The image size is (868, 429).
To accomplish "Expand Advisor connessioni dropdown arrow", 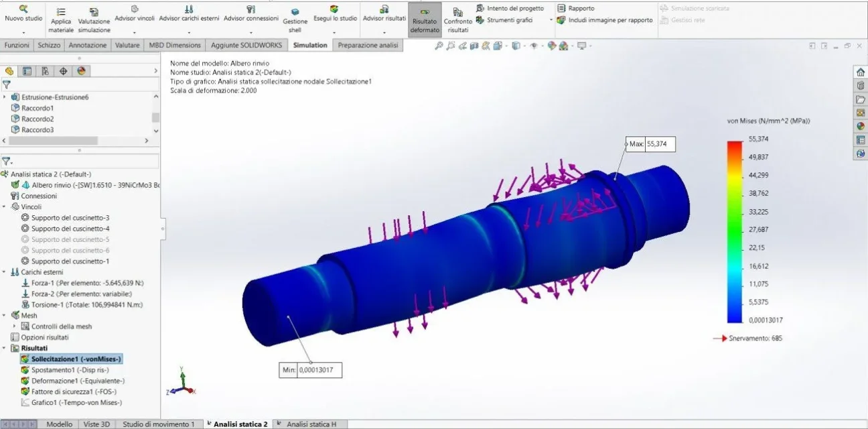I will (x=250, y=32).
